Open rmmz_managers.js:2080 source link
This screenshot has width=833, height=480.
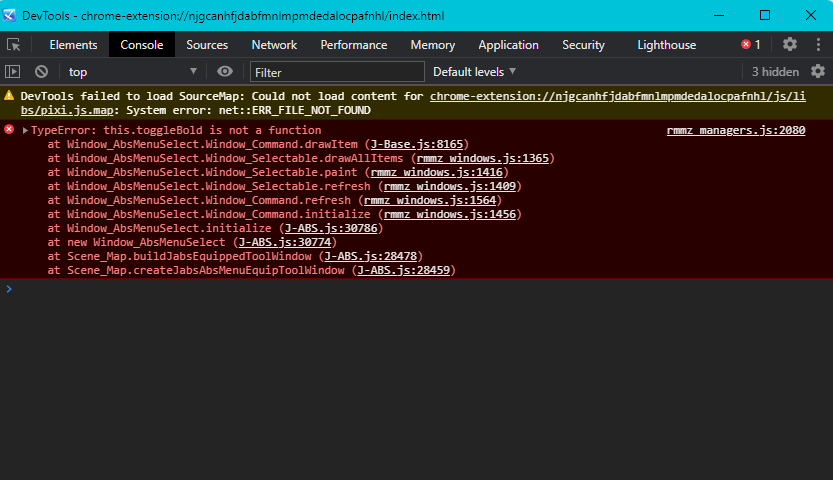(736, 130)
